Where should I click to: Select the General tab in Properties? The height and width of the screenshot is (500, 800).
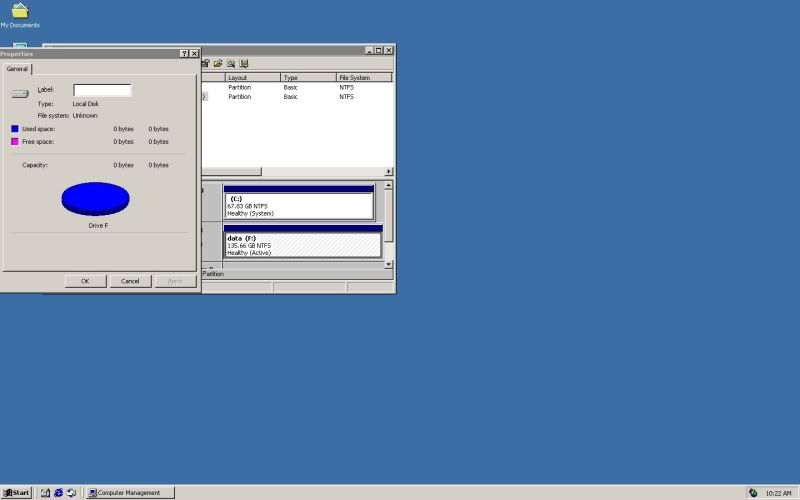pos(17,69)
